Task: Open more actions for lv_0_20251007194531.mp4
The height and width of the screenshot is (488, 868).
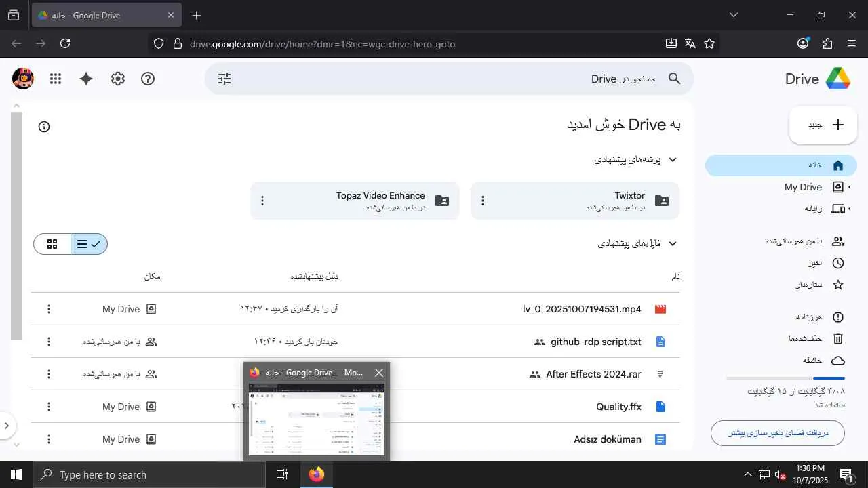Action: (48, 309)
